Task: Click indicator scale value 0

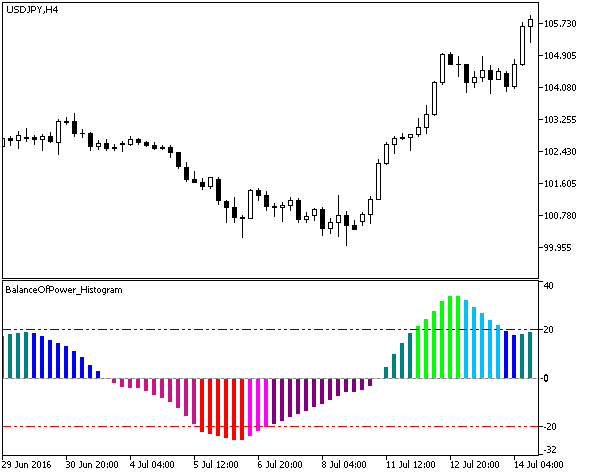Action: [546, 378]
